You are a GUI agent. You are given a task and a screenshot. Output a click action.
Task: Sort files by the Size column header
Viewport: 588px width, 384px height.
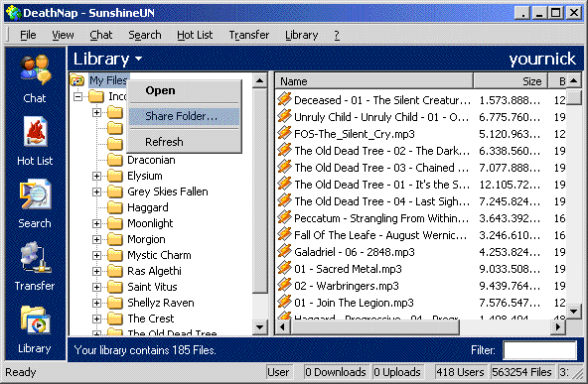511,81
